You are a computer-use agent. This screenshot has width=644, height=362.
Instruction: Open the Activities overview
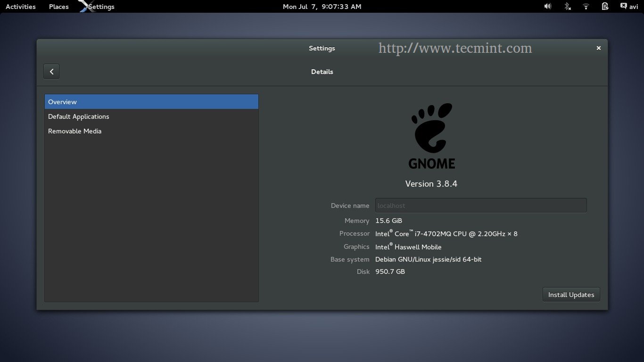point(20,7)
